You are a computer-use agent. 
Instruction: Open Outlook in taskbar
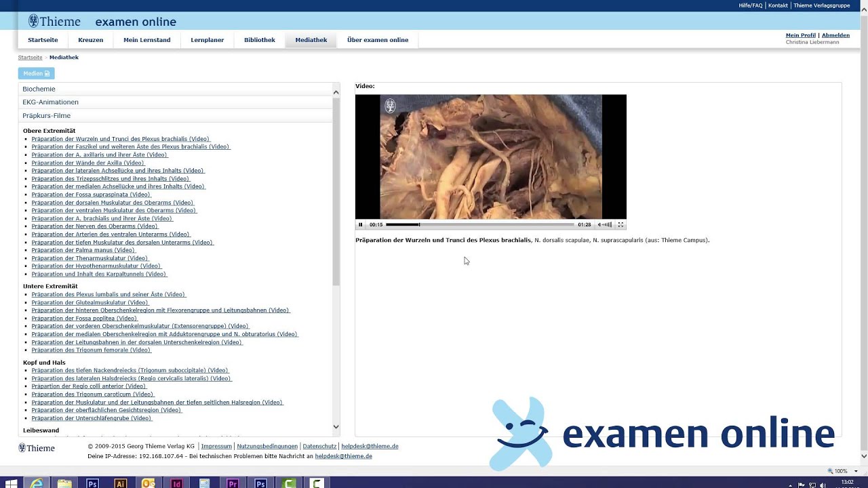tap(149, 483)
